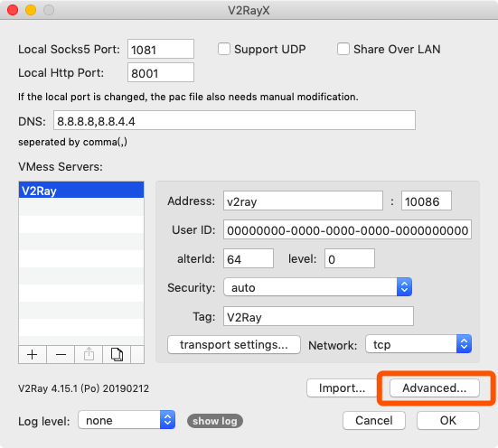Open the Network dropdown set to tcp
The image size is (498, 448).
[x=418, y=344]
